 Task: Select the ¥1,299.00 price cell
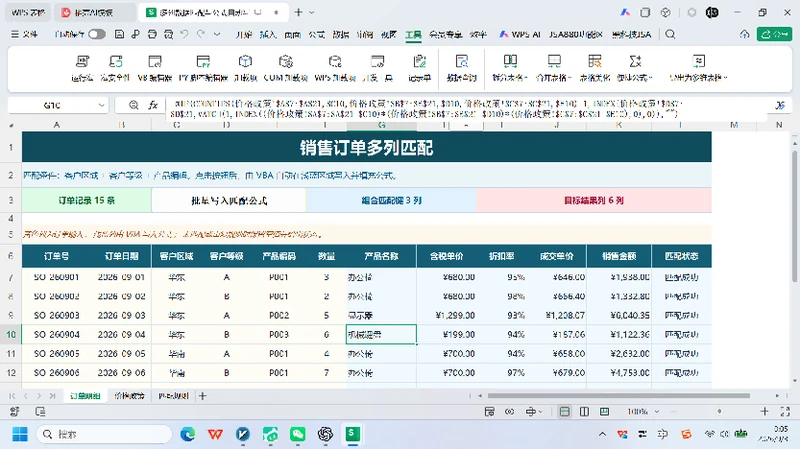447,315
